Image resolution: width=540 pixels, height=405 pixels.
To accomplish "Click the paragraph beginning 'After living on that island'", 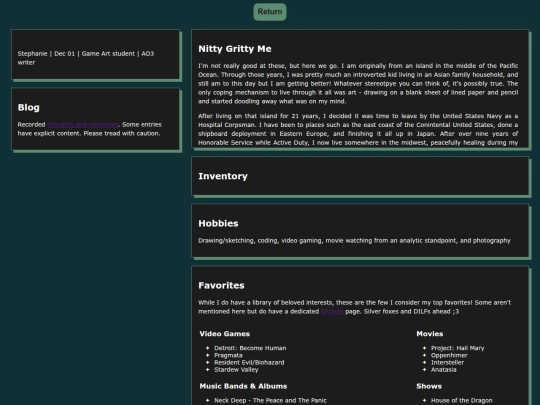I will click(x=358, y=129).
